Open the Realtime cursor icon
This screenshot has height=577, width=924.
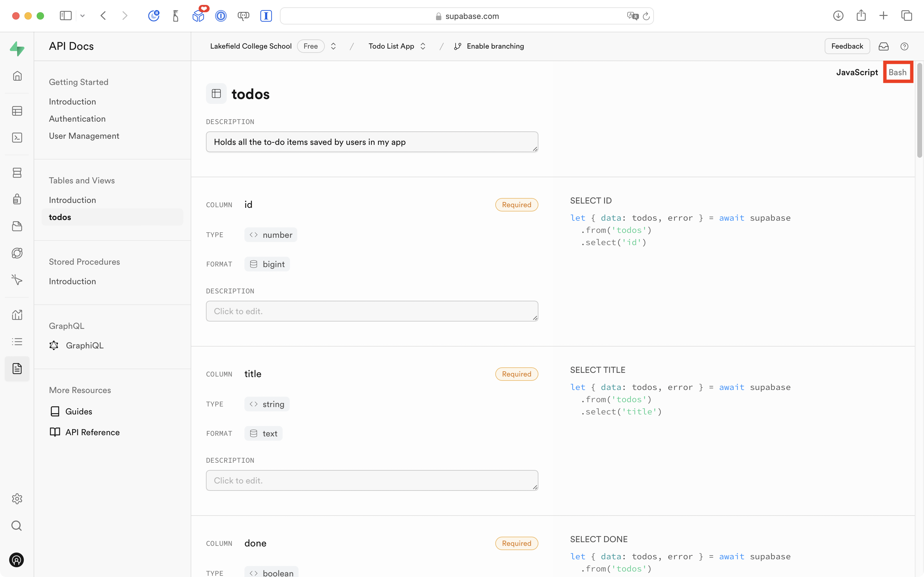pos(17,280)
